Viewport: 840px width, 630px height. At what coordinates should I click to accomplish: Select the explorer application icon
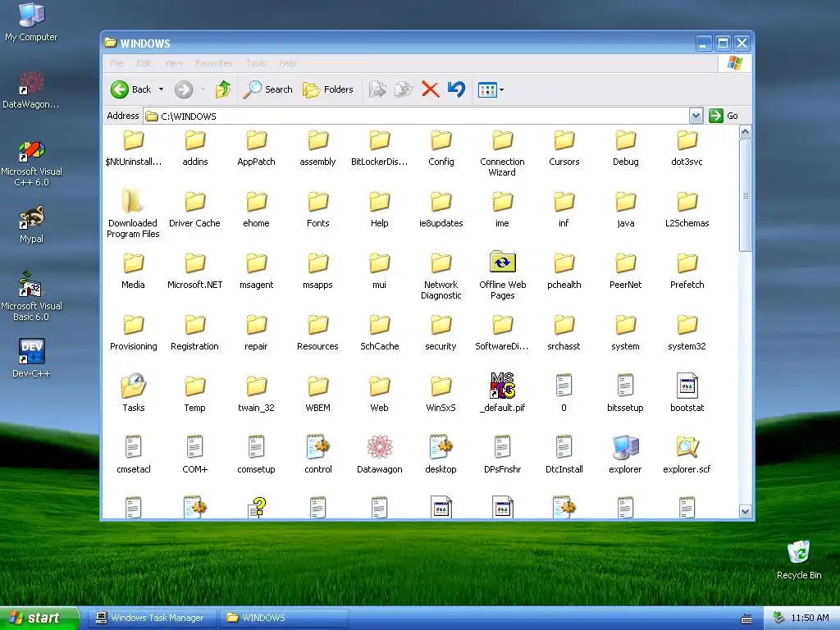(x=625, y=447)
